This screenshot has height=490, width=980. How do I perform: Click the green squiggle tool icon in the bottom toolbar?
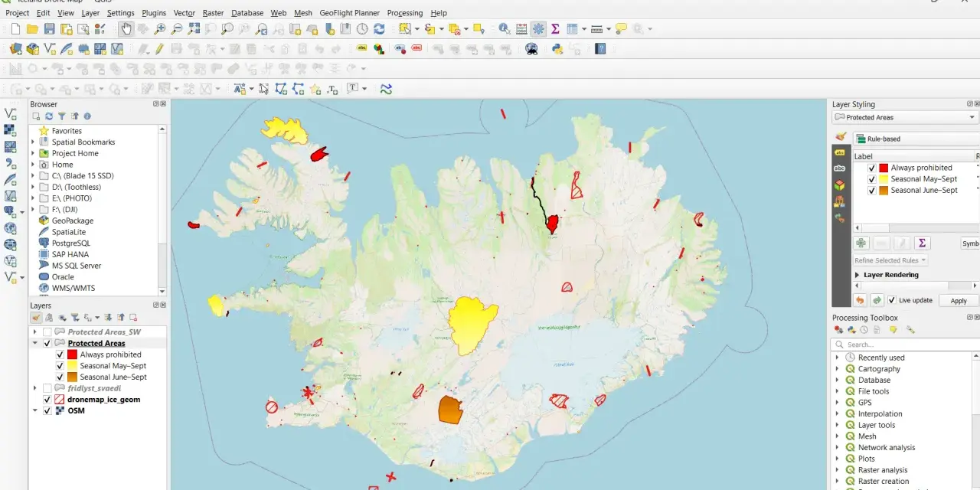tap(386, 89)
